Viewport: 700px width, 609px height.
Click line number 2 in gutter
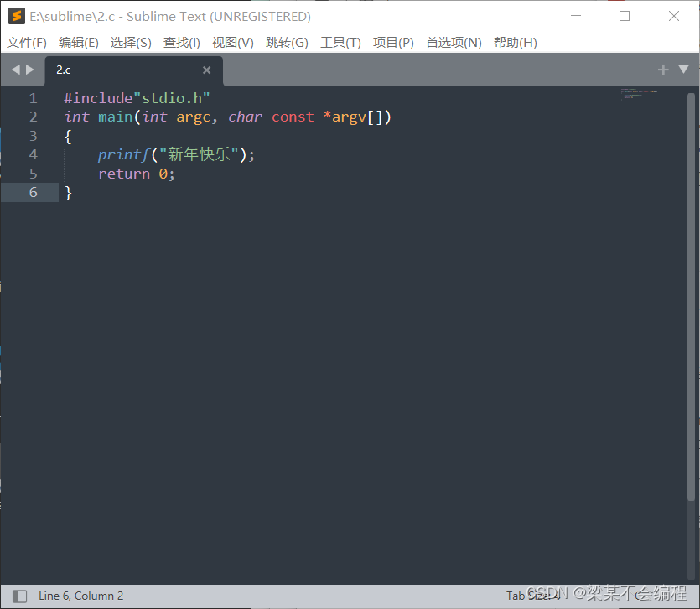click(33, 117)
